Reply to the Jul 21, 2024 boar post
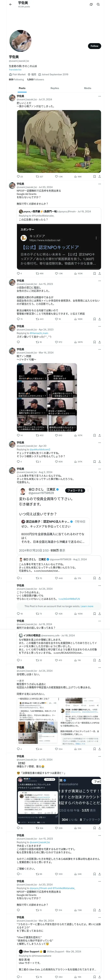 [18, 177]
